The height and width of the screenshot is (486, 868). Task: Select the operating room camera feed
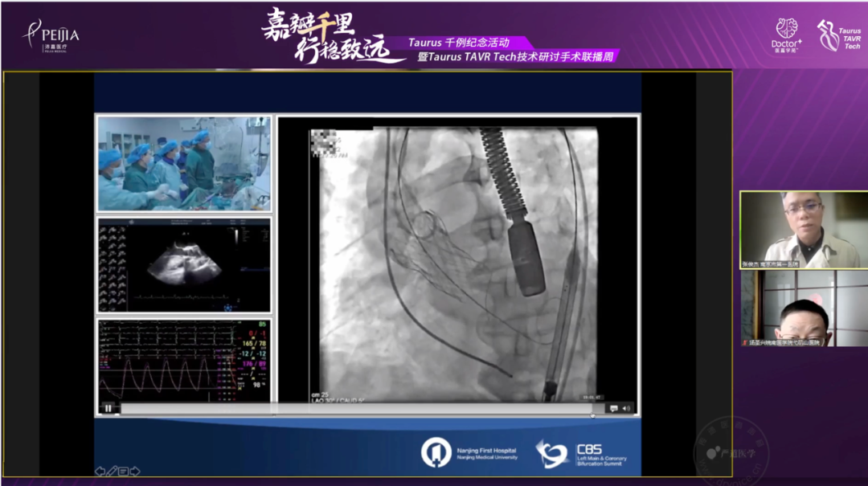[184, 164]
